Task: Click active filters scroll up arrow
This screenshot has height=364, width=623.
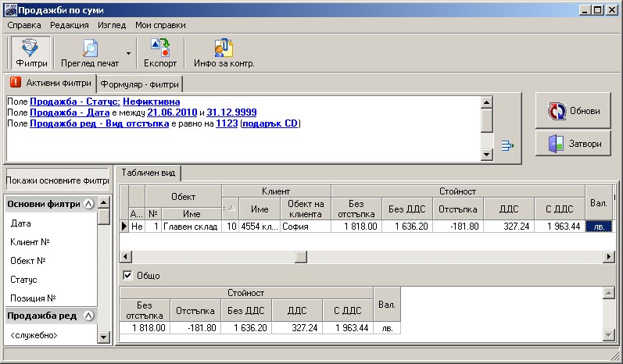Action: click(487, 102)
